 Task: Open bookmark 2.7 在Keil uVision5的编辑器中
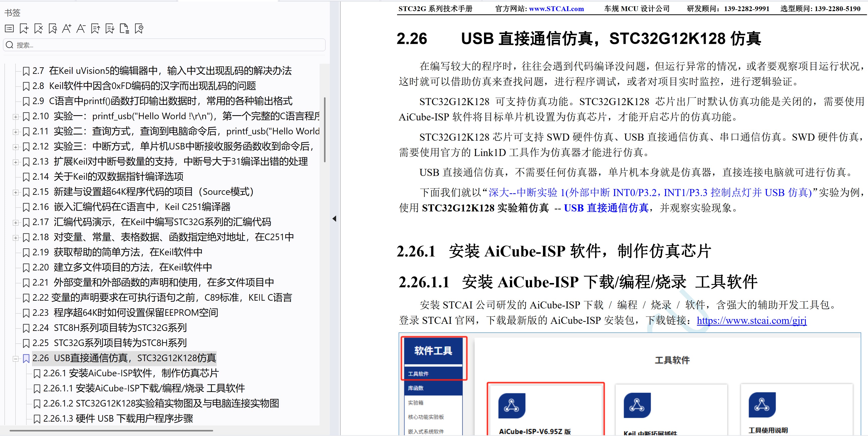(x=162, y=71)
